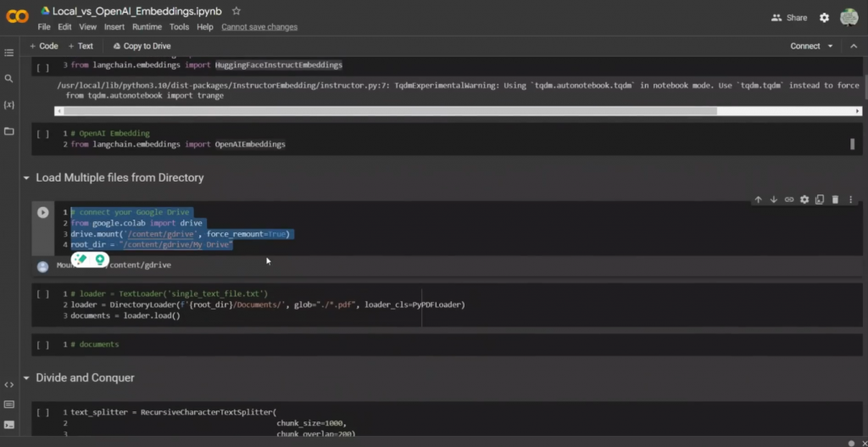Click the green round overlay icon under the code
The image size is (868, 447).
(100, 260)
